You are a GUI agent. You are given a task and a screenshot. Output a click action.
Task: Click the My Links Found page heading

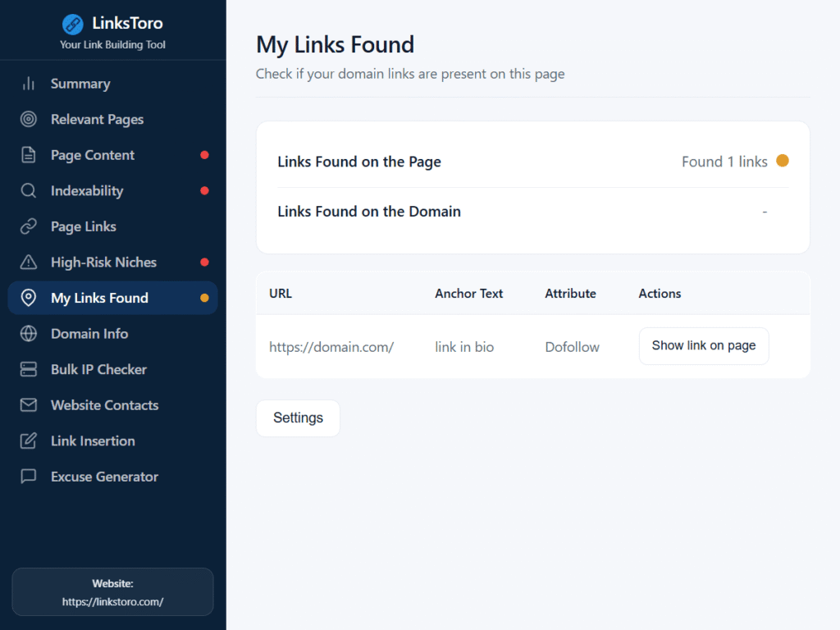pyautogui.click(x=335, y=44)
